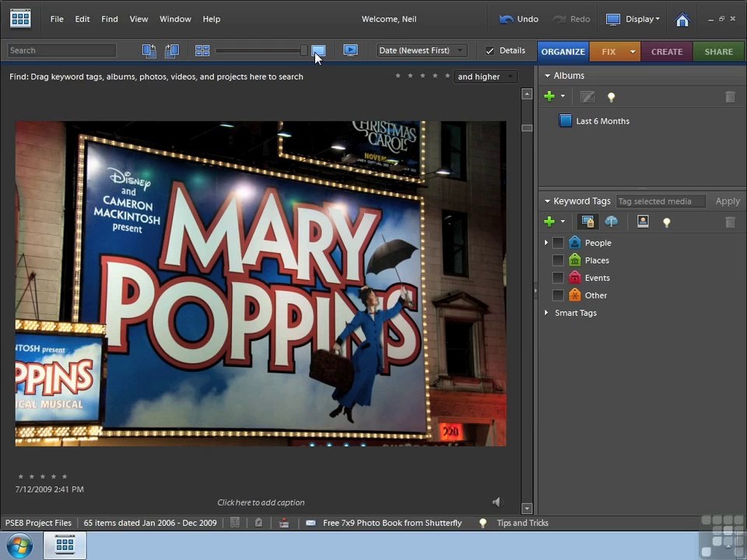The image size is (747, 560).
Task: Filter by first star in Find bar
Action: 398,75
